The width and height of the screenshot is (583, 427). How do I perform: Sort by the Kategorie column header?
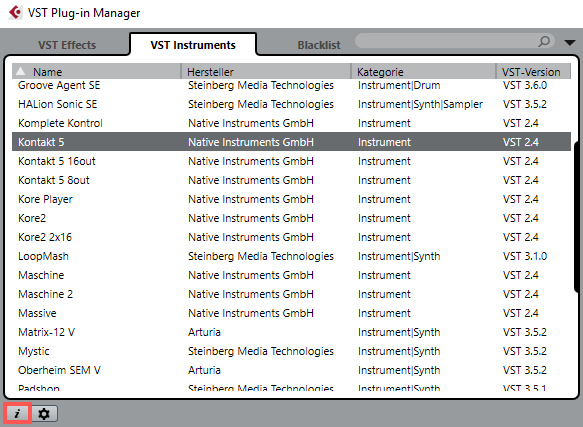click(x=423, y=71)
